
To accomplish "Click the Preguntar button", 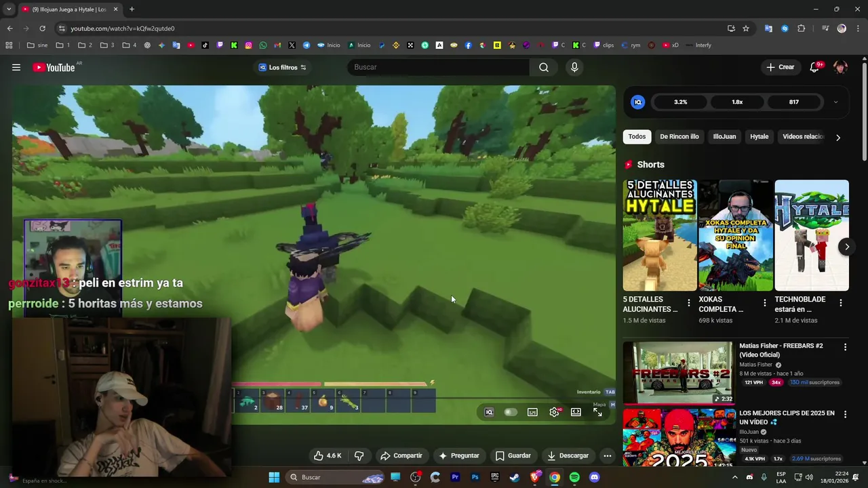I will point(459,455).
